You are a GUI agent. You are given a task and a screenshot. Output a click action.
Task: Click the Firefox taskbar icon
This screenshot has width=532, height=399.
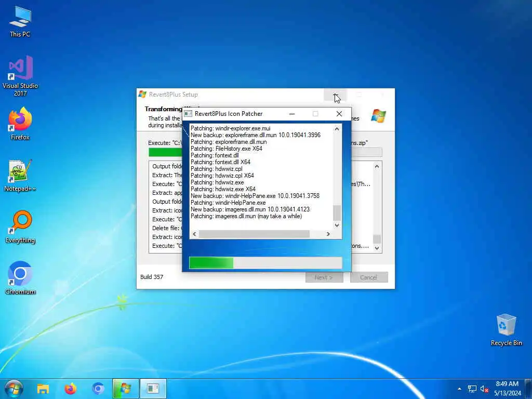click(x=71, y=389)
